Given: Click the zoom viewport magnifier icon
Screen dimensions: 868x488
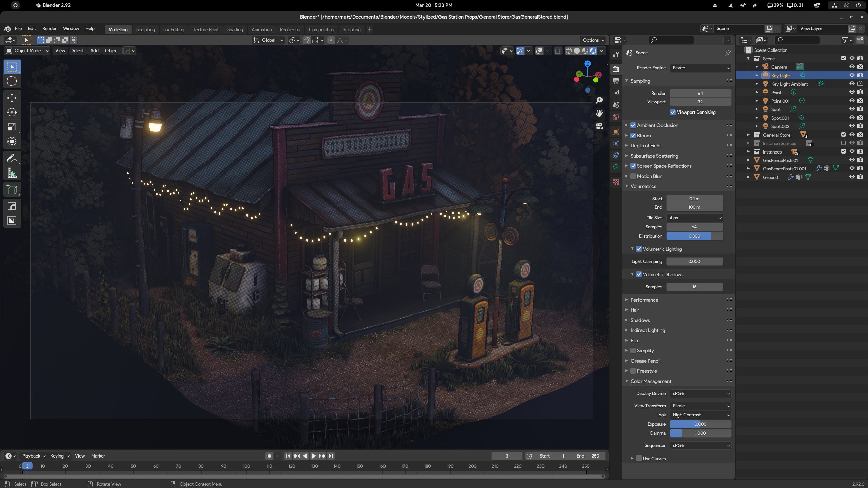Looking at the screenshot, I should [599, 100].
